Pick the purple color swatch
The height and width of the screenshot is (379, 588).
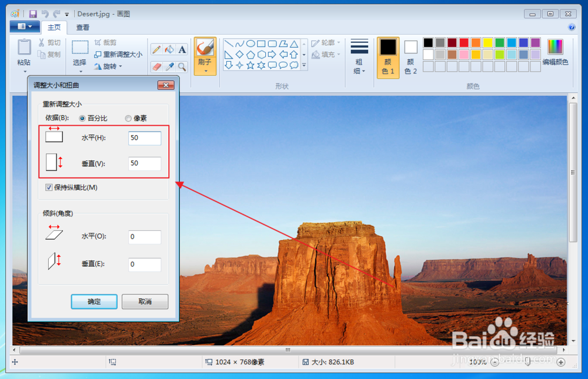coord(536,43)
